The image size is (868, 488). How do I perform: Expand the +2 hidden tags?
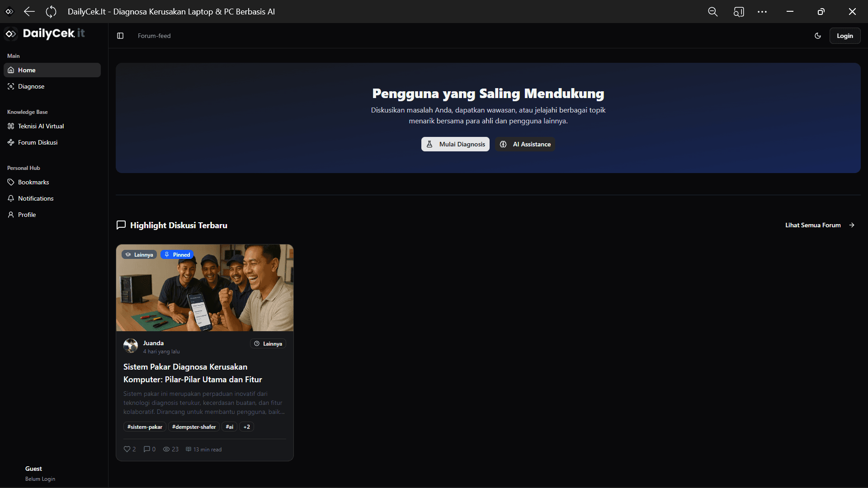point(246,427)
